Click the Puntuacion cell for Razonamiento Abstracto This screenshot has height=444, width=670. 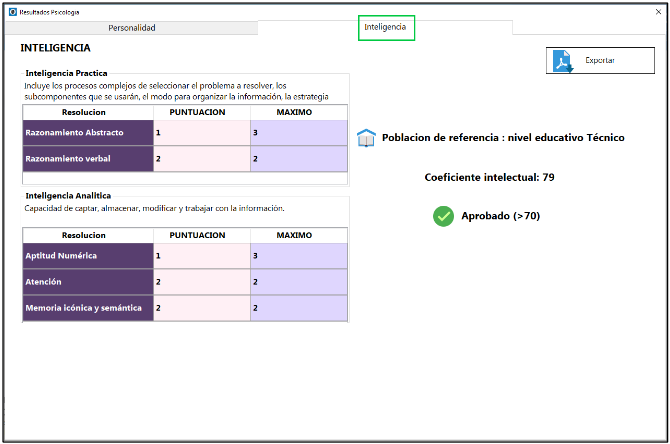tap(201, 132)
